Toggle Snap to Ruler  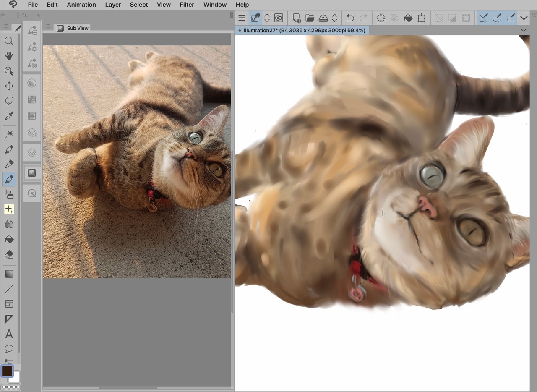[483, 18]
